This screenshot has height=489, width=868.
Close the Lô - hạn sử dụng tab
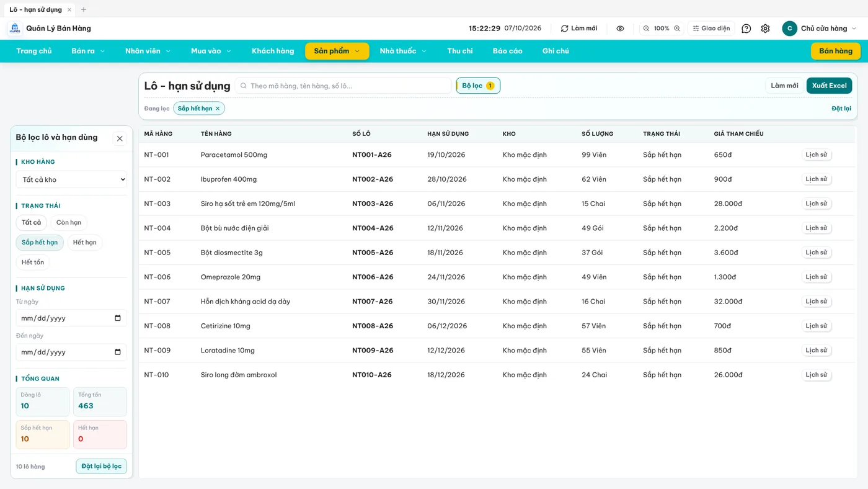pos(69,10)
